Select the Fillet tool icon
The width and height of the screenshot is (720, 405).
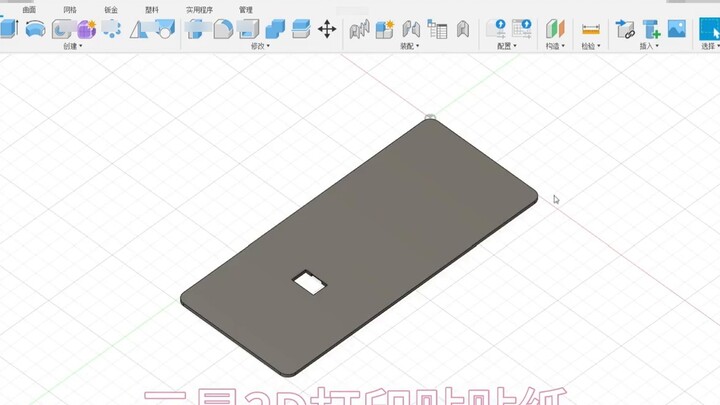point(224,29)
